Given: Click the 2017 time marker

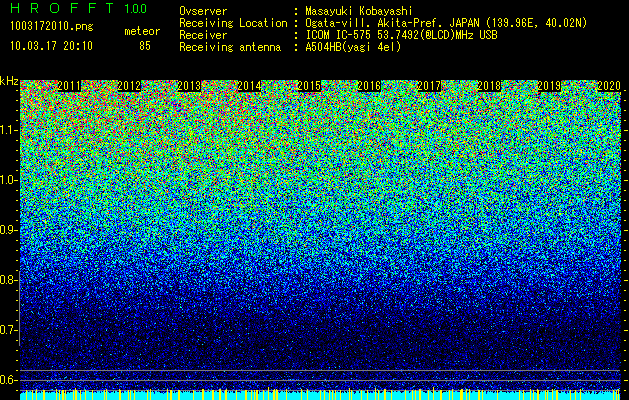Looking at the screenshot, I should tap(429, 86).
